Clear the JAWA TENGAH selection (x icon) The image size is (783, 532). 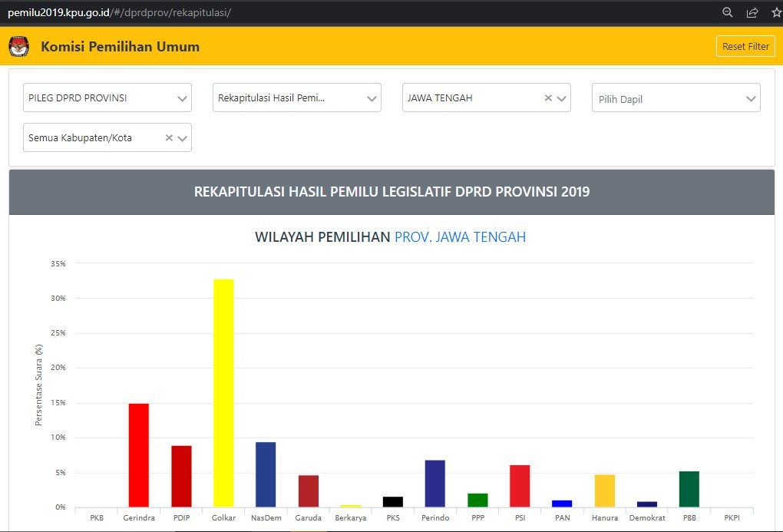tap(548, 98)
